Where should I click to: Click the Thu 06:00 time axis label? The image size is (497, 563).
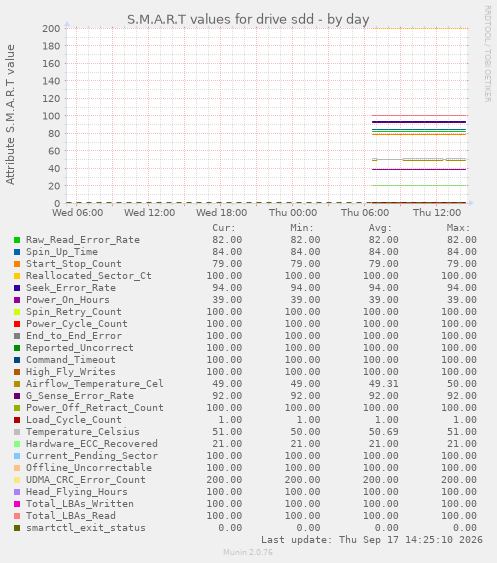pyautogui.click(x=365, y=213)
